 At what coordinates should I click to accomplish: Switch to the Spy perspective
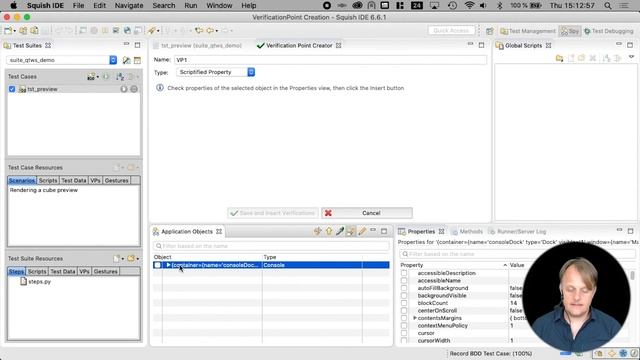click(x=570, y=31)
